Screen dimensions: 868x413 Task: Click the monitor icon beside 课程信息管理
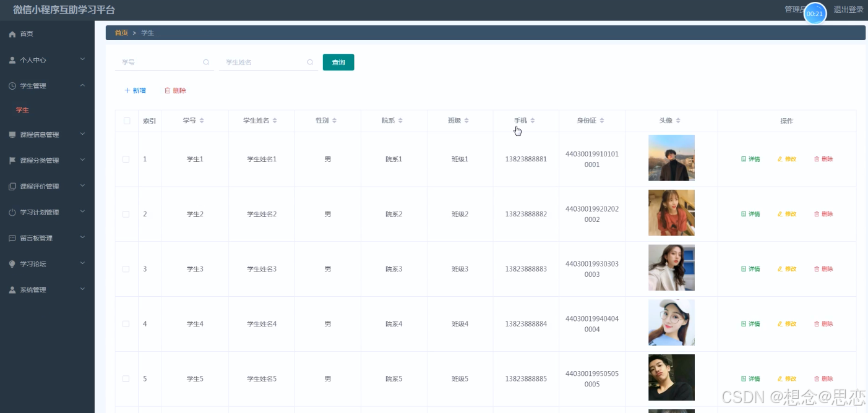pos(12,135)
